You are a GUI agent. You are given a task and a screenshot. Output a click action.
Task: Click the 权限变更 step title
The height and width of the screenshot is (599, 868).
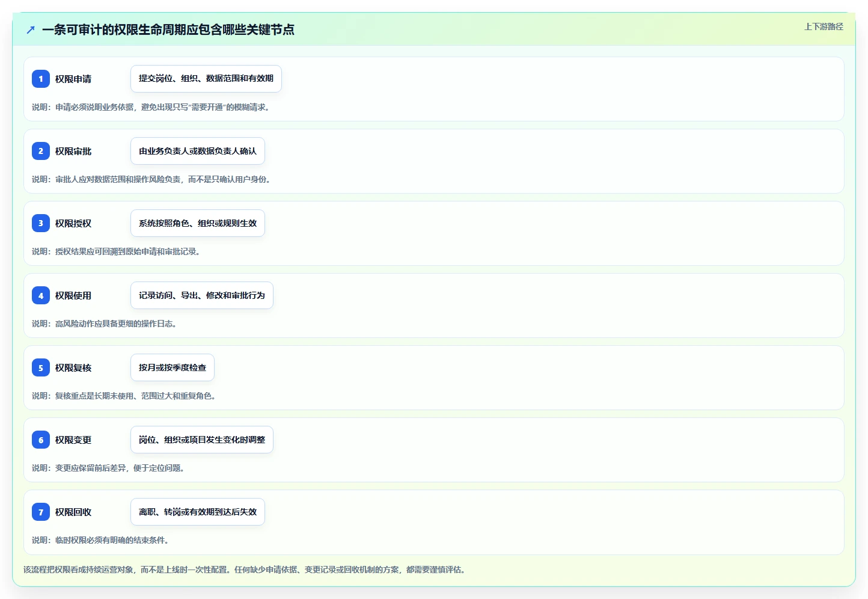(x=73, y=440)
